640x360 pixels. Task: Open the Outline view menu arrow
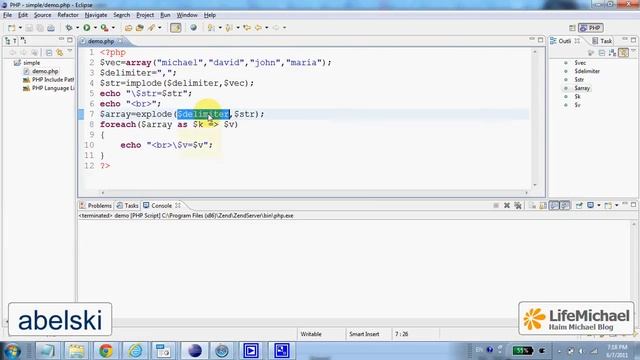tap(633, 52)
